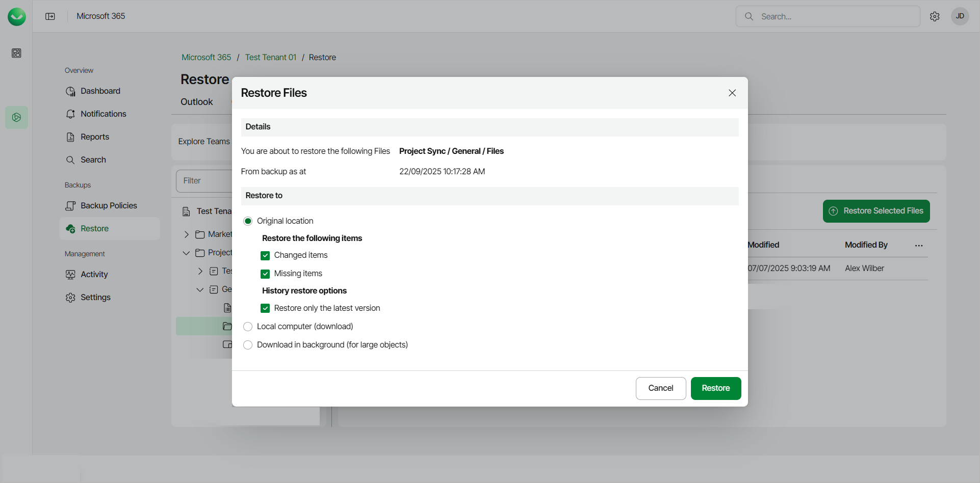This screenshot has height=483, width=980.
Task: Open Activity under Management
Action: pyautogui.click(x=94, y=275)
